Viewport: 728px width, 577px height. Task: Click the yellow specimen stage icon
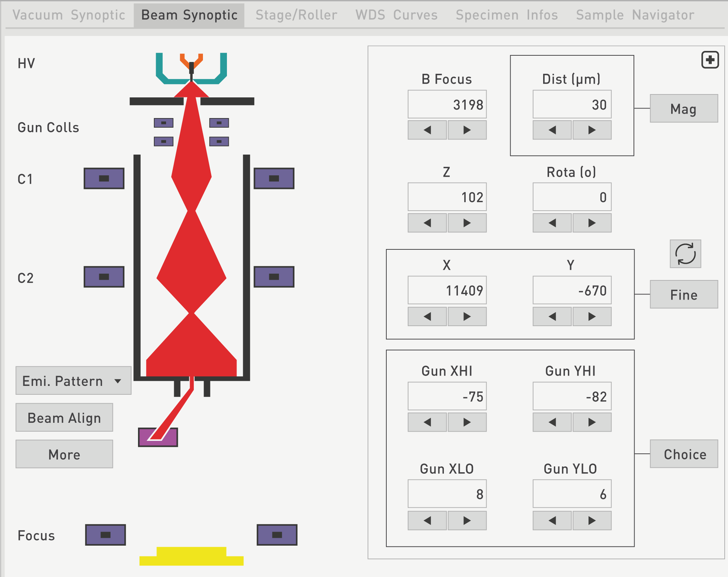coord(191,556)
